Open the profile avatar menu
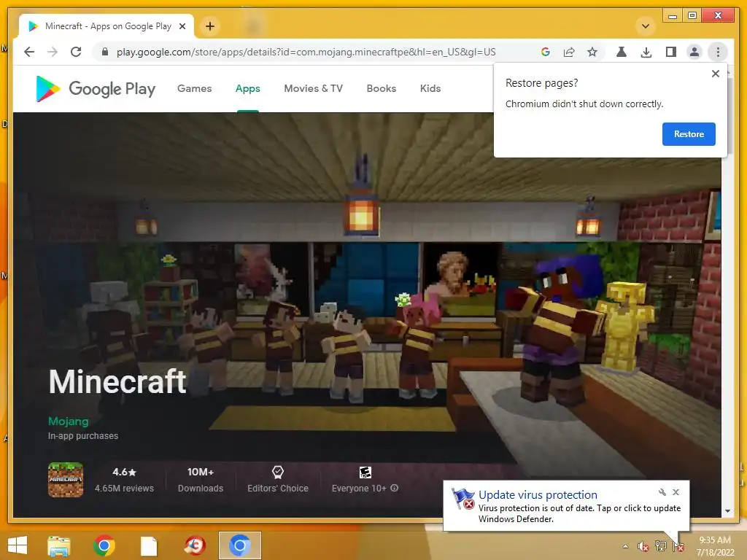Viewport: 747px width, 560px height. 694,52
